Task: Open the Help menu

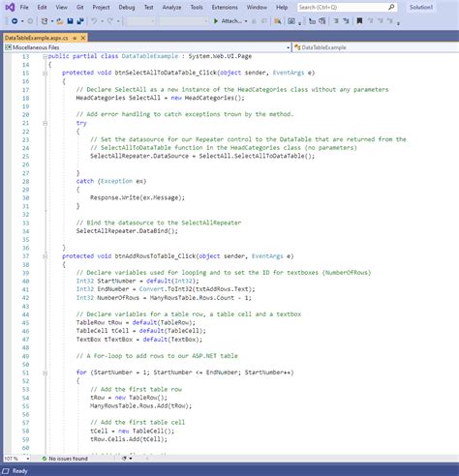Action: point(282,7)
